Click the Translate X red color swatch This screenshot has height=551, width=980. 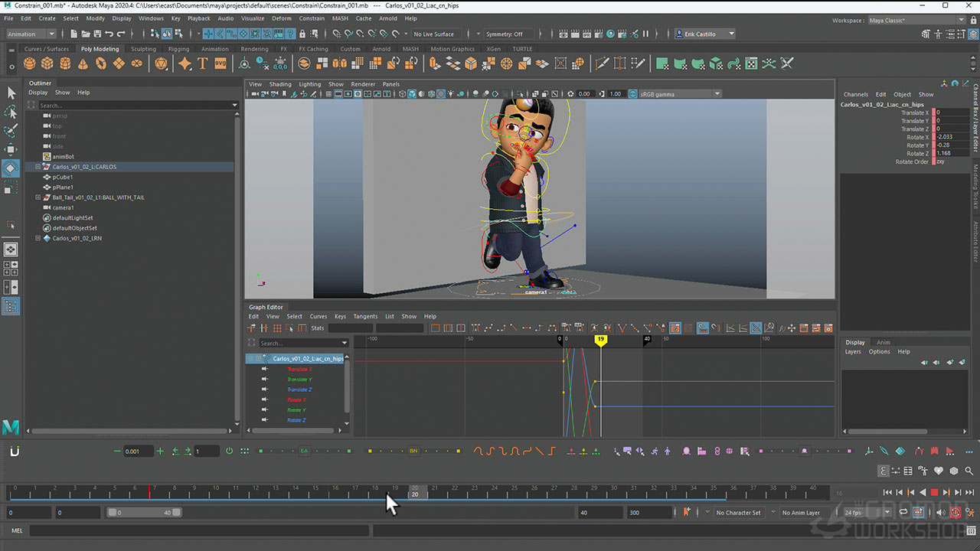point(933,112)
